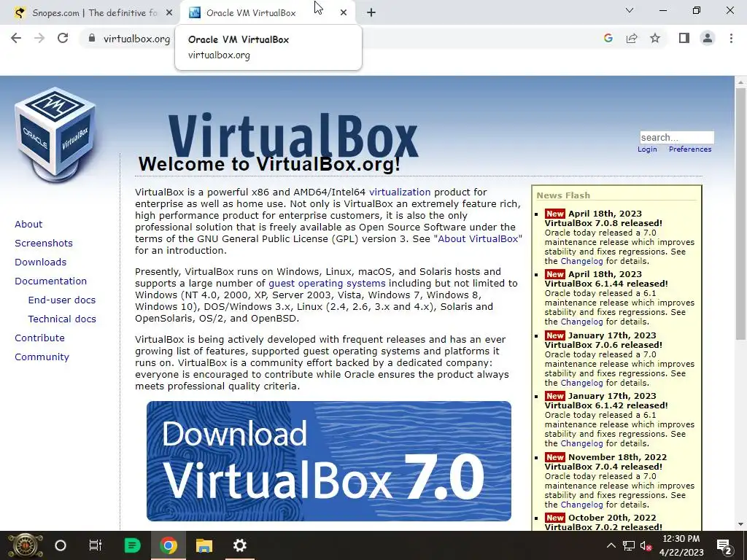Image resolution: width=747 pixels, height=560 pixels.
Task: Click the VirtualBox cube logo
Action: tap(55, 134)
